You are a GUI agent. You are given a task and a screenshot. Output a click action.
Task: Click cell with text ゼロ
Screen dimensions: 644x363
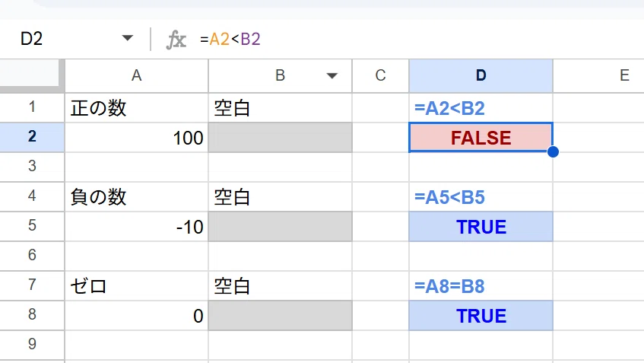[136, 285]
